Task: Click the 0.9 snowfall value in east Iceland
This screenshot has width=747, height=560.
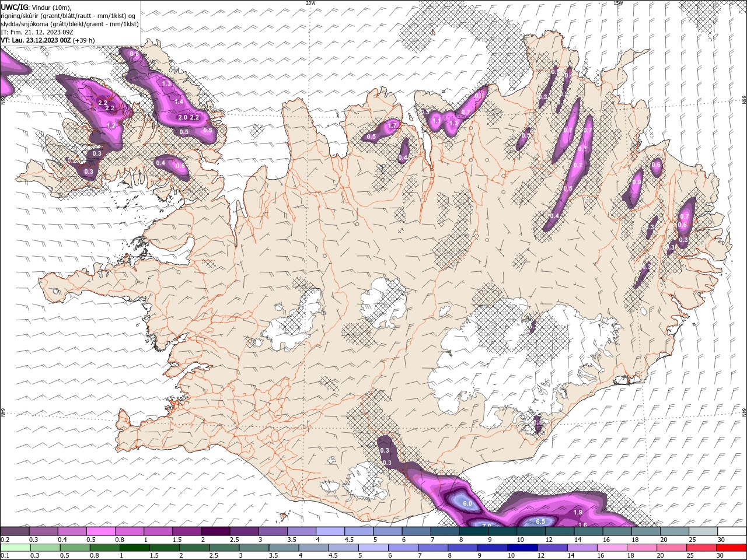Action: pyautogui.click(x=637, y=182)
